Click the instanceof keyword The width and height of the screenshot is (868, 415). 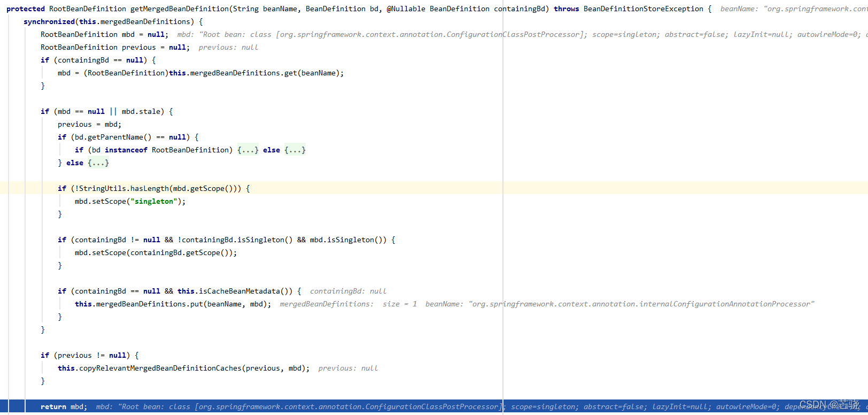(126, 150)
